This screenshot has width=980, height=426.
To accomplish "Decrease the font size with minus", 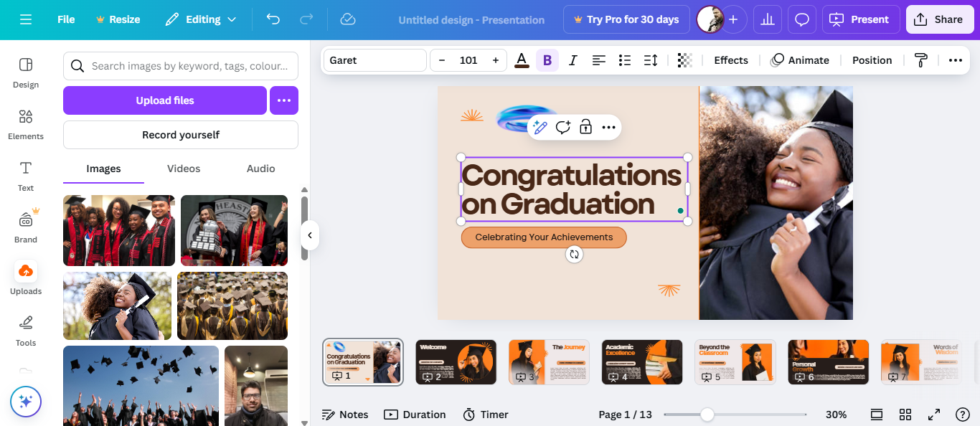I will tap(442, 60).
